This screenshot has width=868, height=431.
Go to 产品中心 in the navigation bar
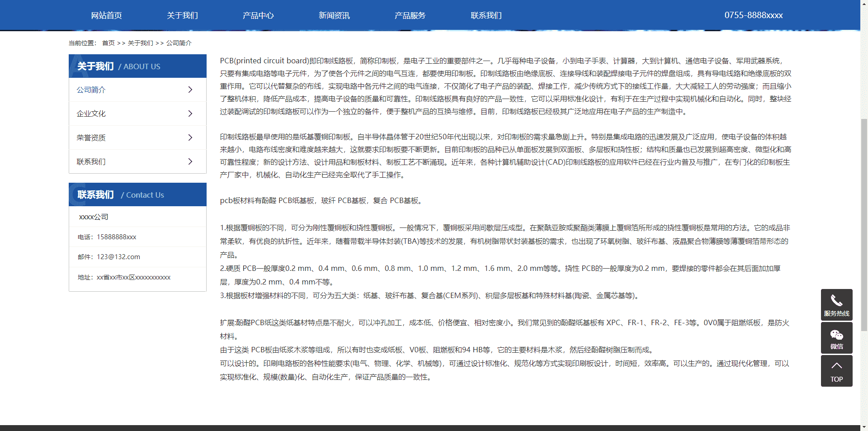pos(258,15)
